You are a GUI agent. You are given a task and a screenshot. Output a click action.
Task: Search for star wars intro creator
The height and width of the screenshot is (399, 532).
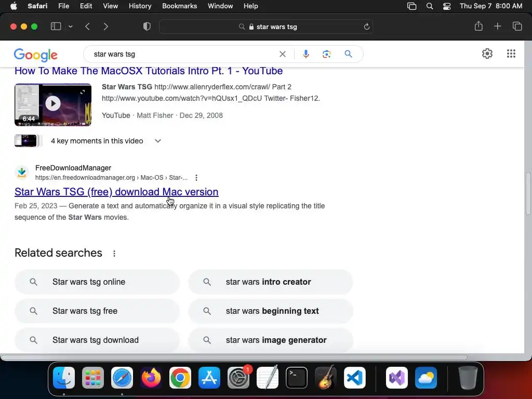270,282
